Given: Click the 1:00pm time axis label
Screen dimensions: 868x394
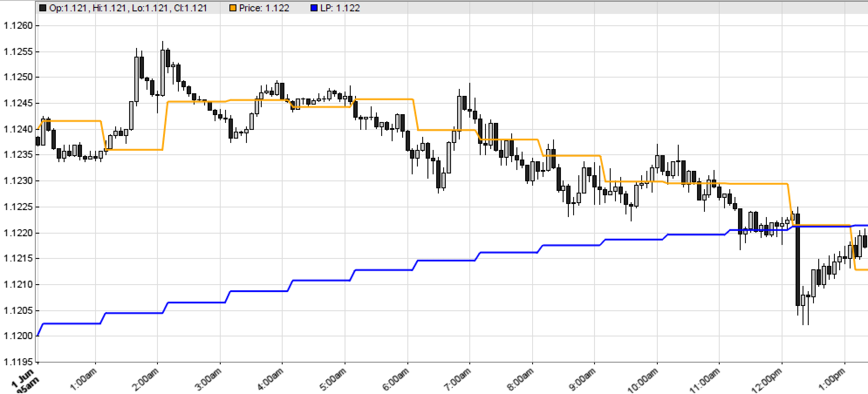Looking at the screenshot, I should click(x=834, y=379).
